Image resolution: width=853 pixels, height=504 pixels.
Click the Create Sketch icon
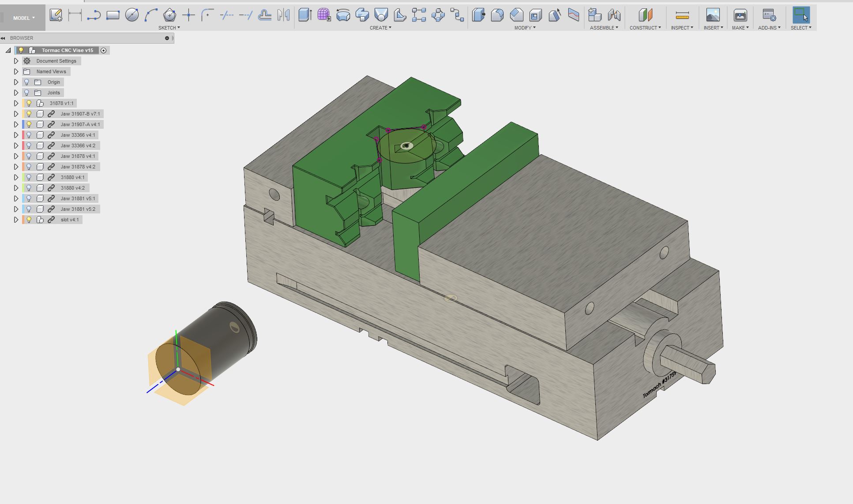[x=56, y=15]
